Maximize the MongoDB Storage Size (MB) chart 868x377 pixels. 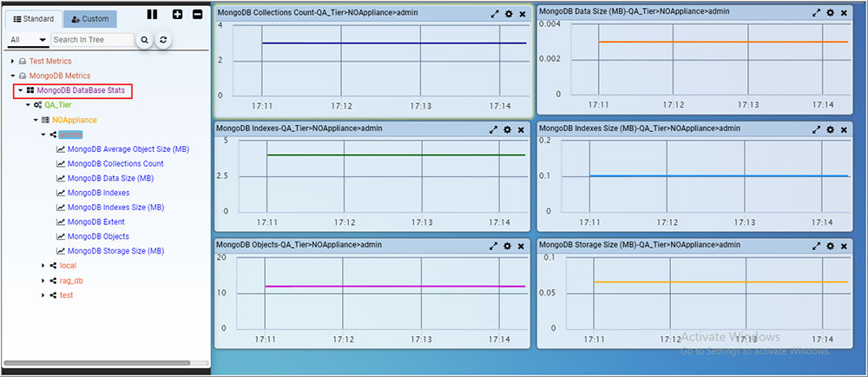tap(817, 247)
